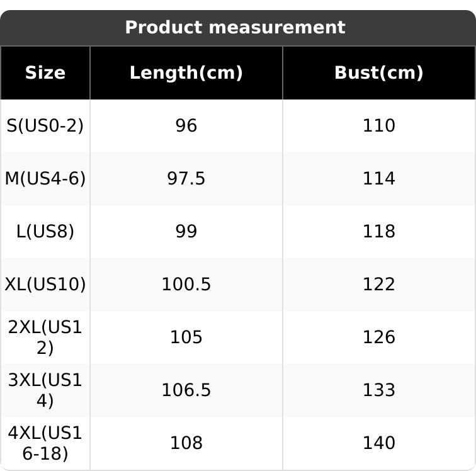Select the 3XL(US14) size cell

[x=45, y=390]
